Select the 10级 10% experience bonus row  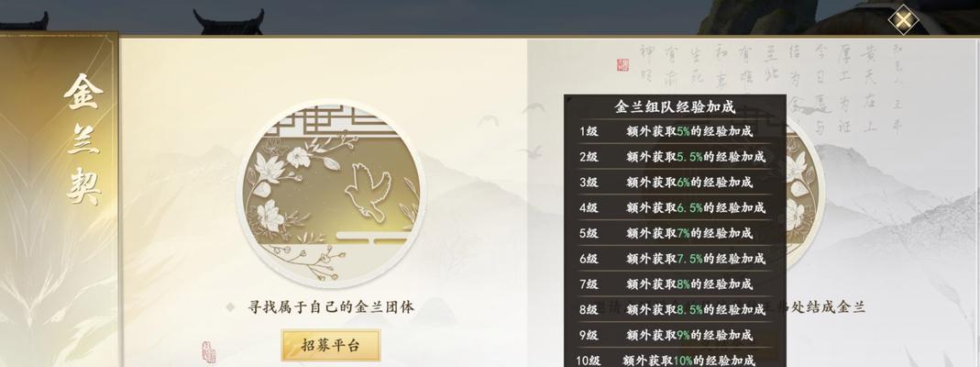(675, 361)
